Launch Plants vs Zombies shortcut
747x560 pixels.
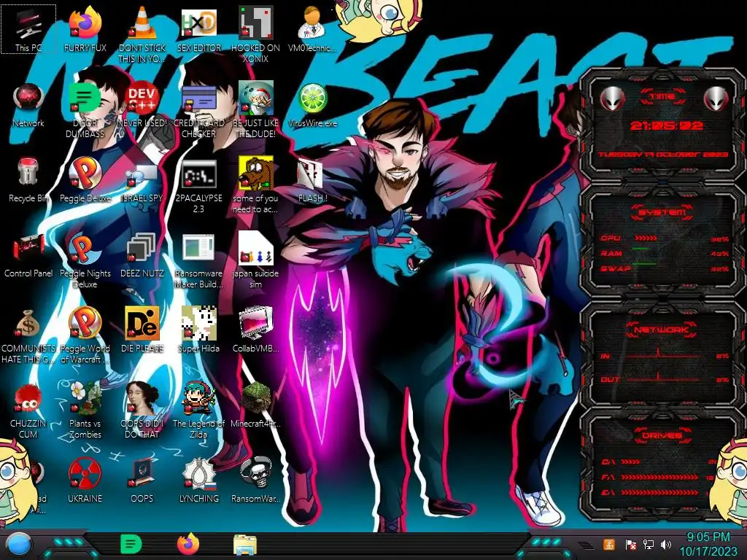coord(85,411)
